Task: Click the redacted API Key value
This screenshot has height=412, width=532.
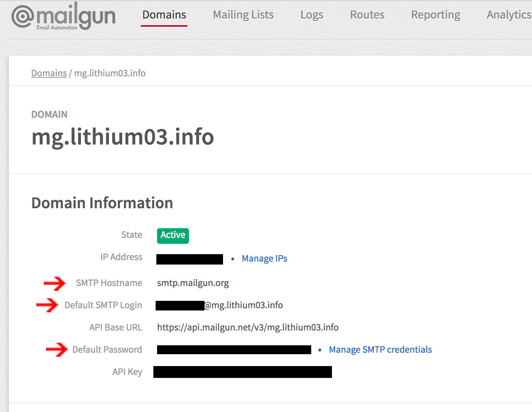Action: [x=242, y=372]
